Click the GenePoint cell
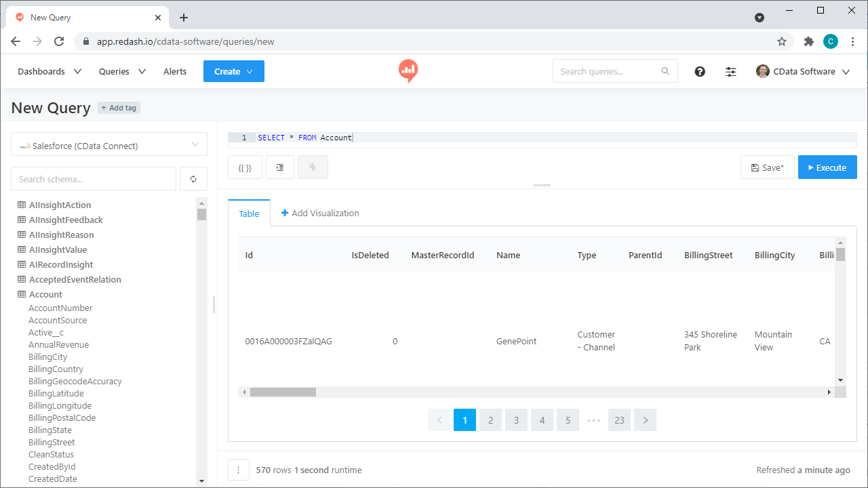Screen dimensions: 868x488 [x=517, y=341]
